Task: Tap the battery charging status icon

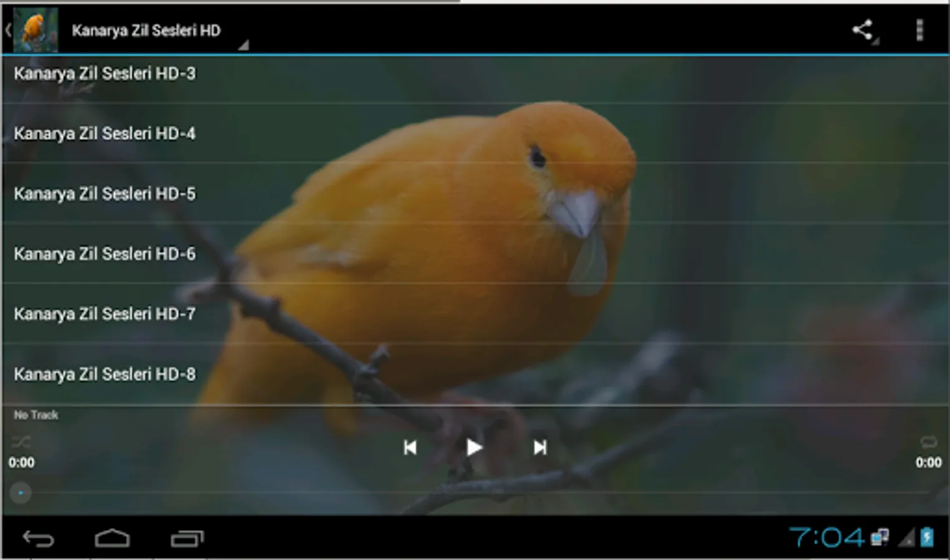Action: (x=927, y=537)
